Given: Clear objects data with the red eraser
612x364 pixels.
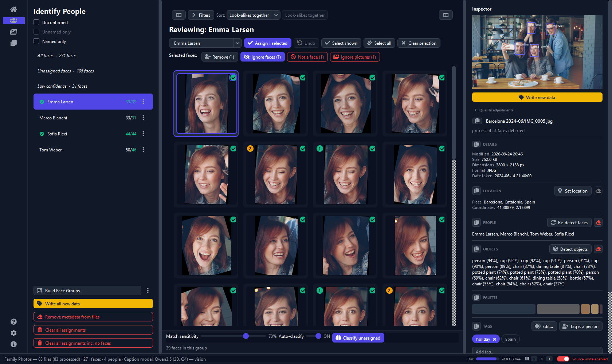Looking at the screenshot, I should tap(598, 249).
